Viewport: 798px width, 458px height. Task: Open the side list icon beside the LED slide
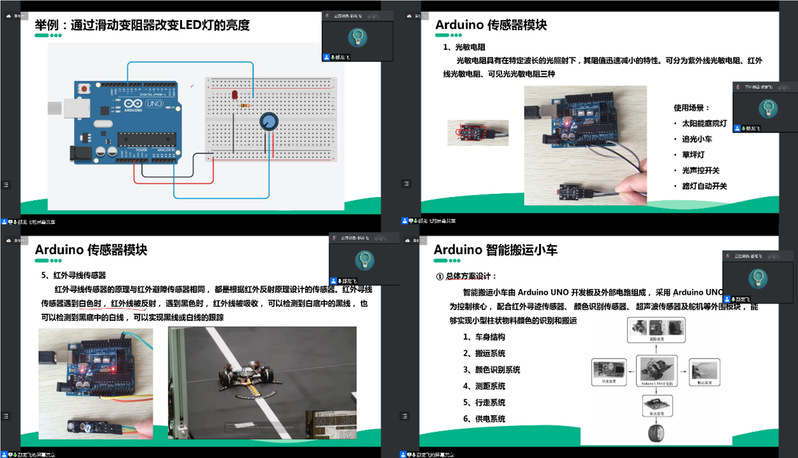tap(6, 184)
